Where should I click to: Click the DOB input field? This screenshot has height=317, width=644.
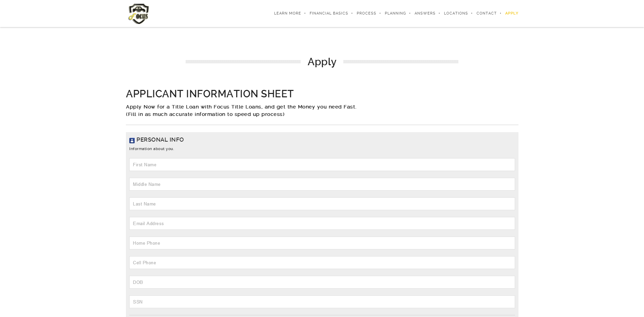(322, 282)
